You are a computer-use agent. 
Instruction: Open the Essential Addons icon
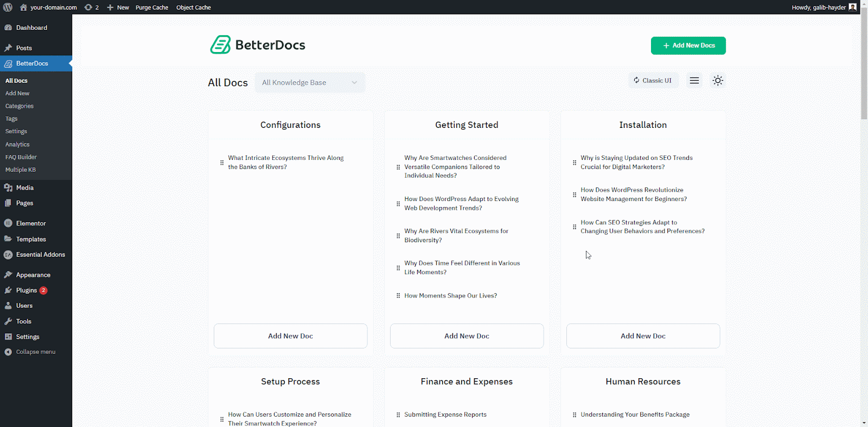[x=8, y=255]
